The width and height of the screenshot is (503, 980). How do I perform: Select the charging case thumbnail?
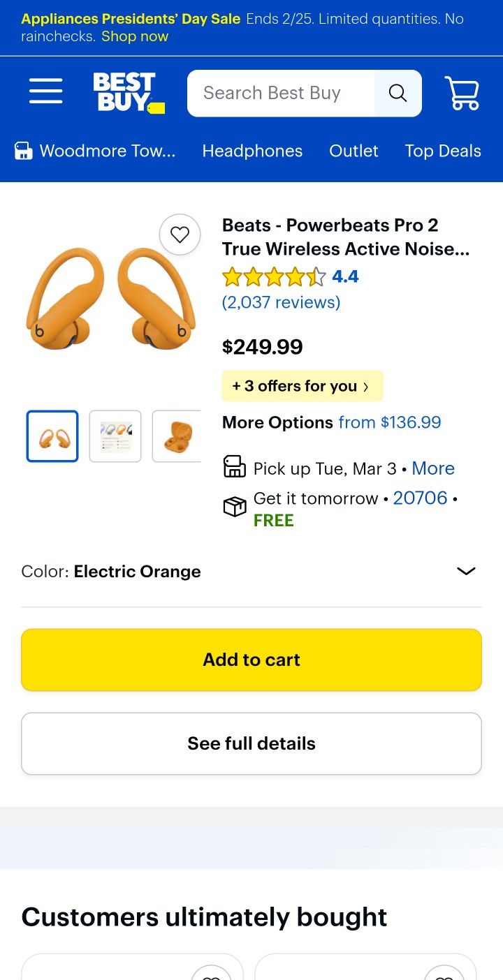pyautogui.click(x=176, y=436)
